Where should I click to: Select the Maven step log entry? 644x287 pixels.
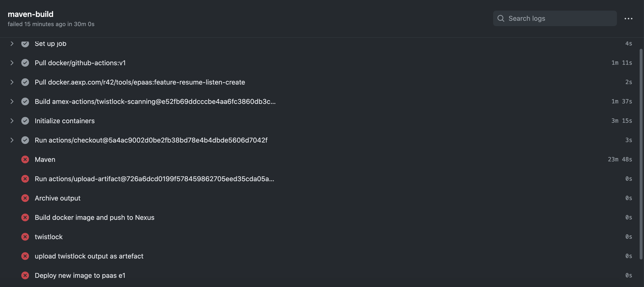[x=45, y=160]
